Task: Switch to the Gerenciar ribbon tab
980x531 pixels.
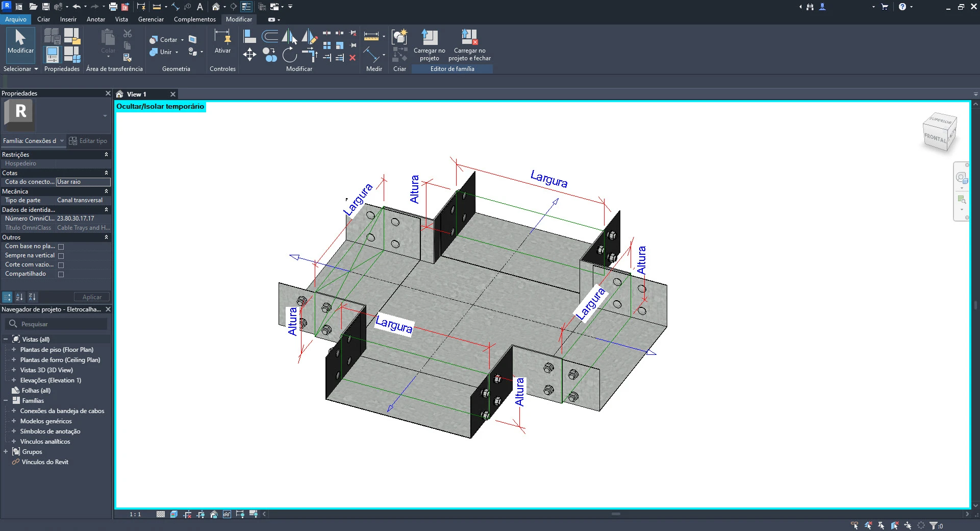Action: click(150, 19)
